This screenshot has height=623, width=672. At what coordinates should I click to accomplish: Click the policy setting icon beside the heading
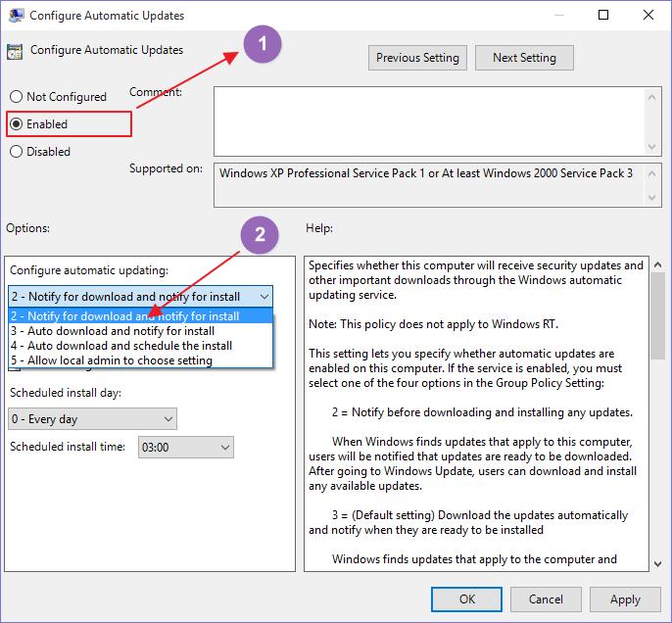15,51
